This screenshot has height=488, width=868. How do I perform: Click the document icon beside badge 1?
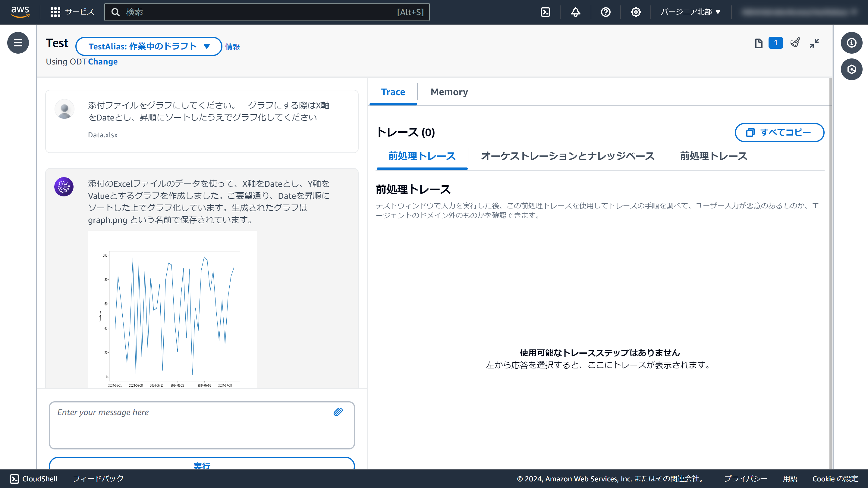point(759,43)
